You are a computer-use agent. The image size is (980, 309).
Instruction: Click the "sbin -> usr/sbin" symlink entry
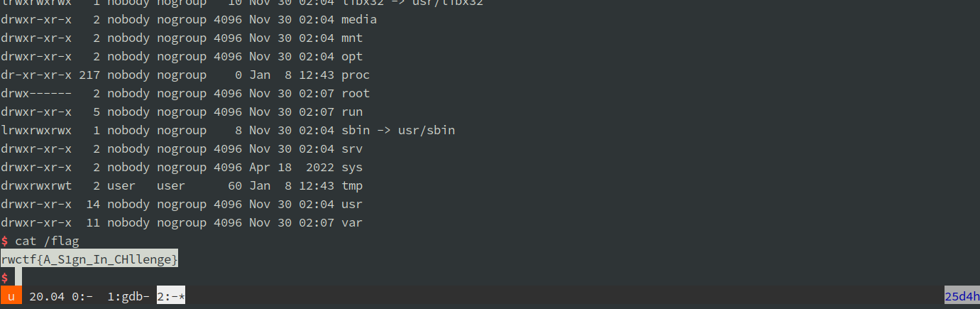pyautogui.click(x=398, y=131)
